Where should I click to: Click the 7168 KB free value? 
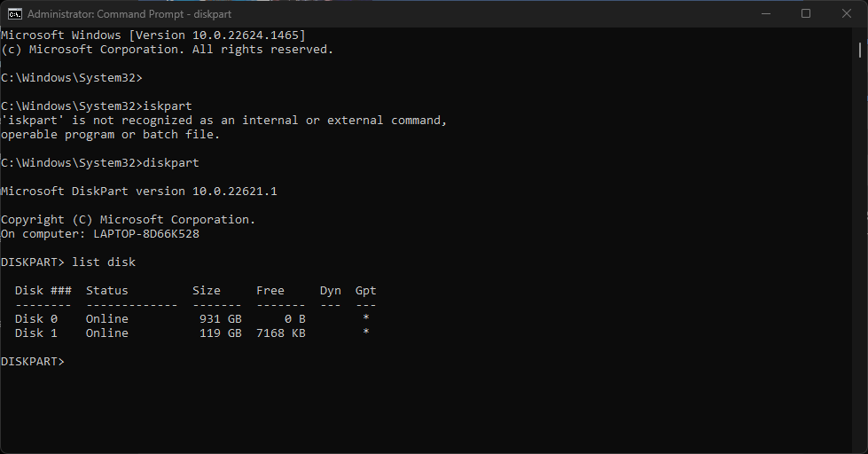pos(281,333)
